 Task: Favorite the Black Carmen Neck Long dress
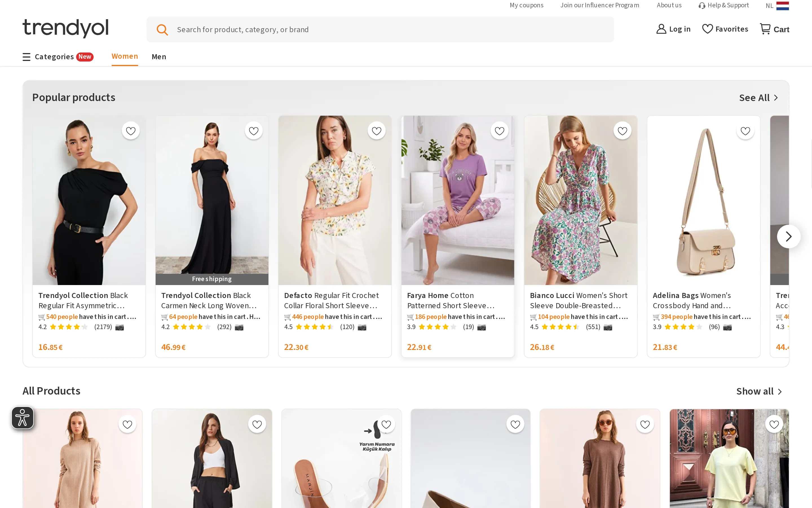click(254, 131)
